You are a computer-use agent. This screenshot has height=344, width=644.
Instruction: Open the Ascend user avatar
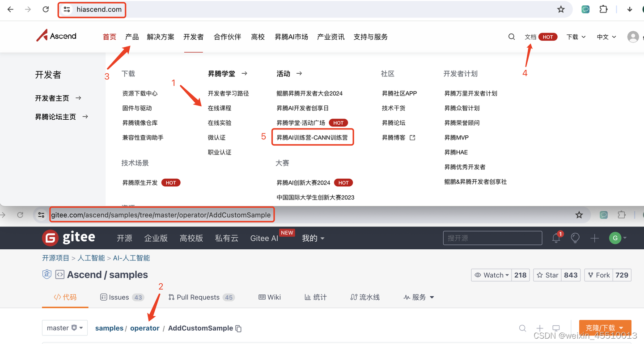pos(633,37)
